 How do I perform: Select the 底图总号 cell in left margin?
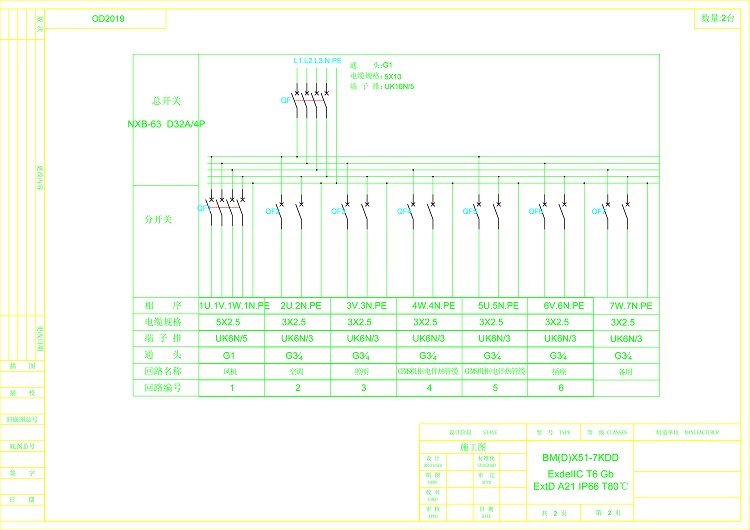[x=22, y=446]
